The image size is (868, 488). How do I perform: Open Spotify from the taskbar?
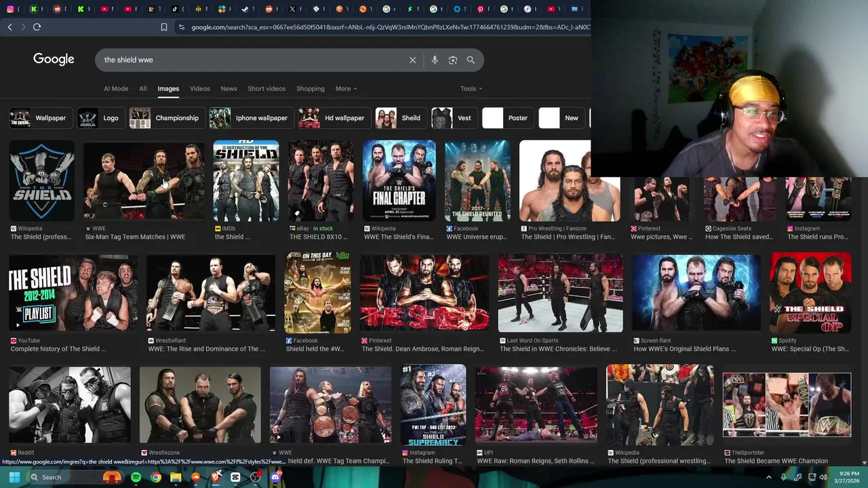tap(136, 477)
